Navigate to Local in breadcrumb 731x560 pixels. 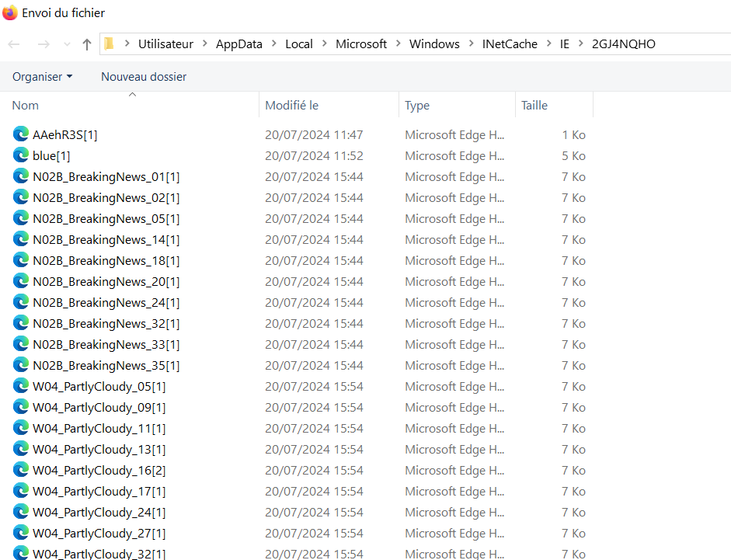[x=299, y=43]
